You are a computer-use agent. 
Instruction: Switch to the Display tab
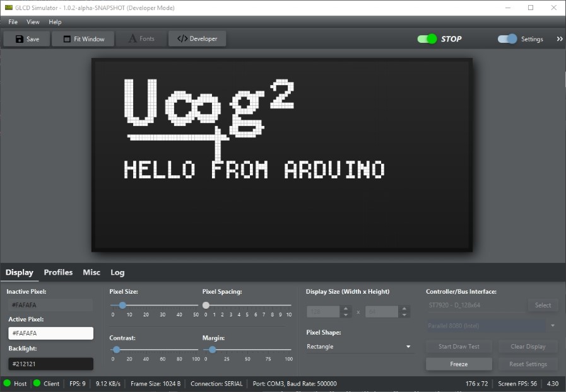point(20,272)
